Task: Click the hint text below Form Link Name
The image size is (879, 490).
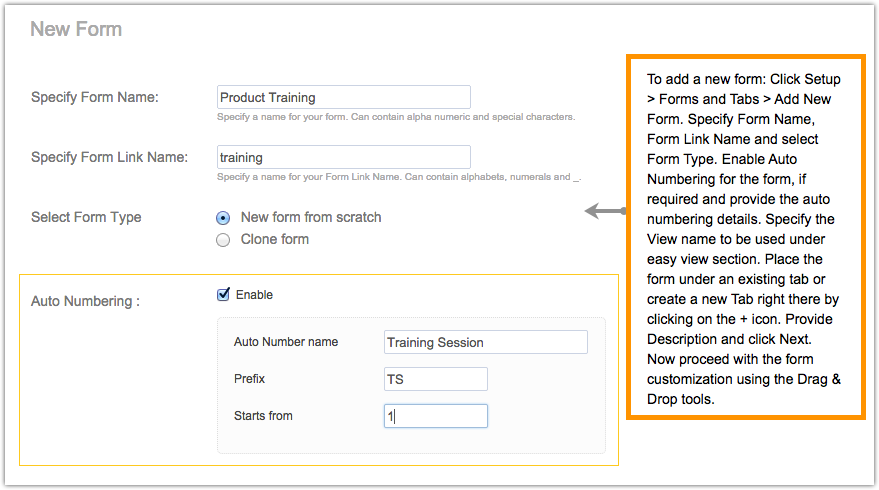Action: (399, 177)
